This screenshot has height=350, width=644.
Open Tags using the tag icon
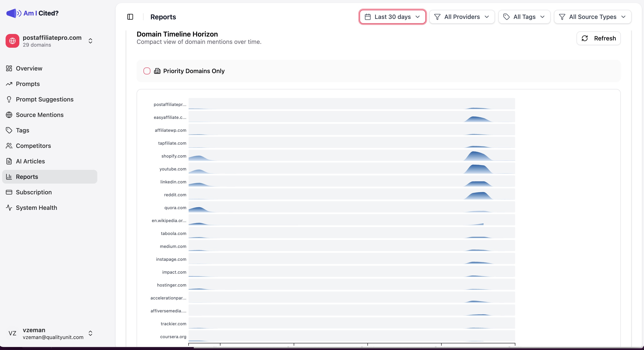[x=9, y=130]
